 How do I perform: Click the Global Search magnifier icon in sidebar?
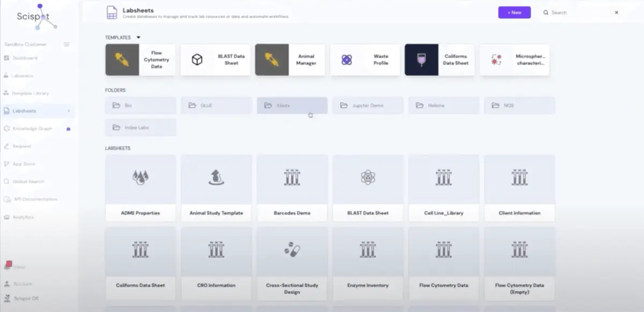click(7, 182)
